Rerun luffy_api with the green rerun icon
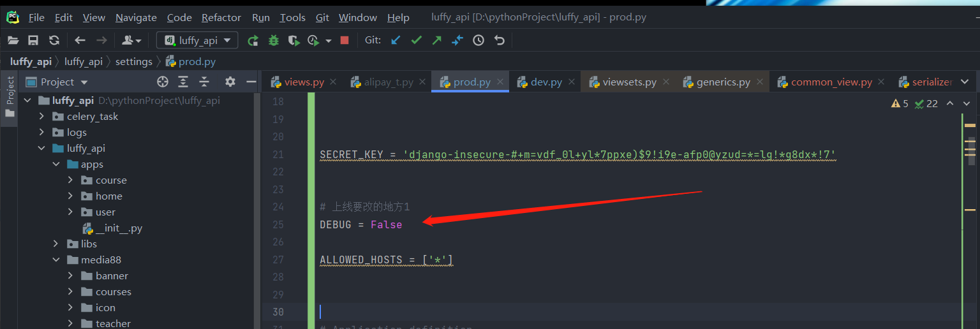This screenshot has width=980, height=329. coord(253,40)
